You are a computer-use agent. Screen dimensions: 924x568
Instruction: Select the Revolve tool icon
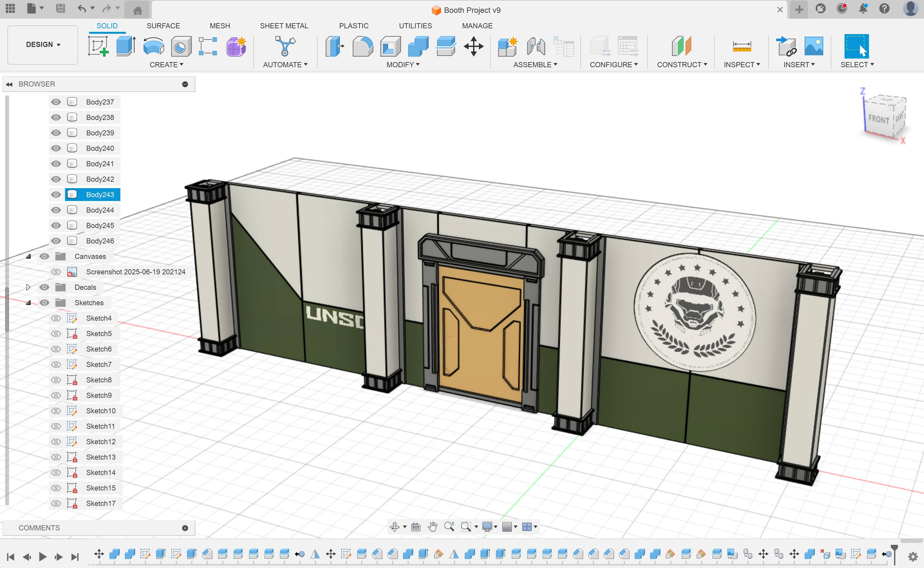154,46
